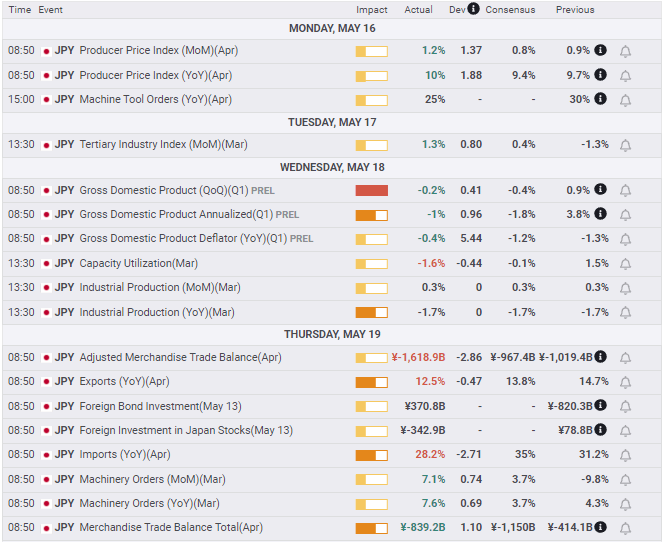This screenshot has height=542, width=664.
Task: Click bell icon for Tertiary Industry Index
Action: tap(625, 145)
